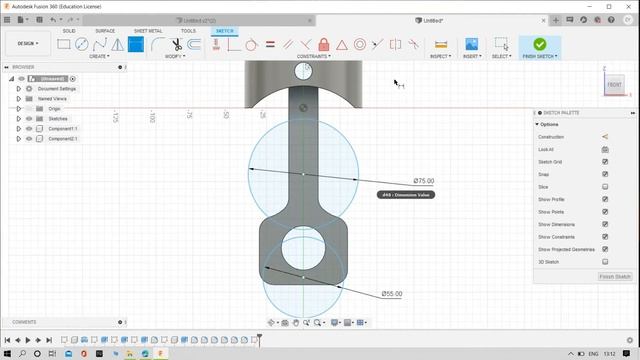The width and height of the screenshot is (640, 360).
Task: Toggle Show Dimensions checkbox
Action: pos(605,224)
